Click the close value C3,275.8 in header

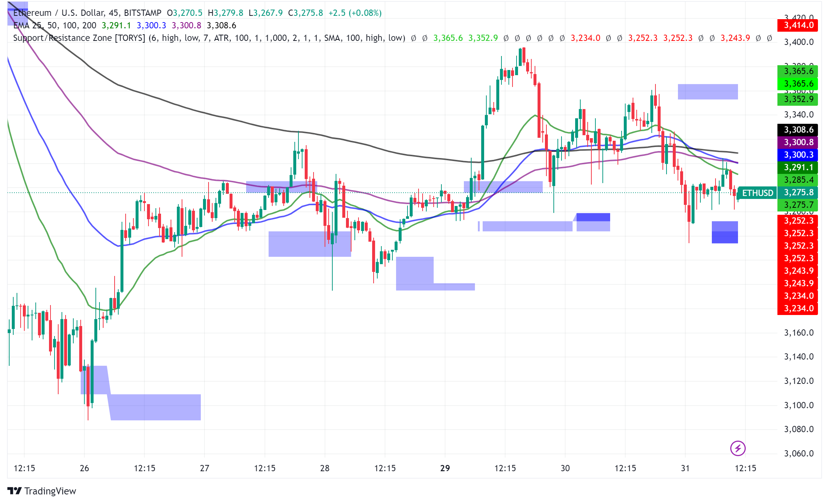305,13
